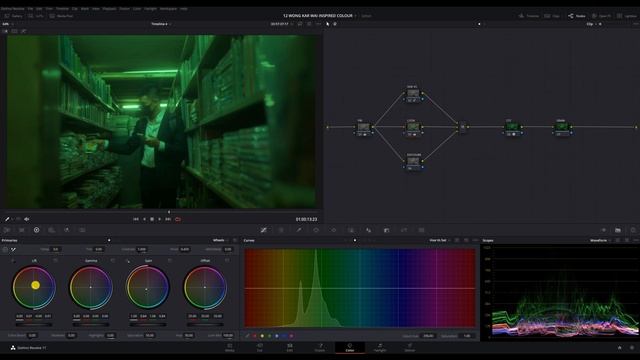Screen dimensions: 640x360
Task: Select the yellow hue curve swatch
Action: click(x=262, y=336)
